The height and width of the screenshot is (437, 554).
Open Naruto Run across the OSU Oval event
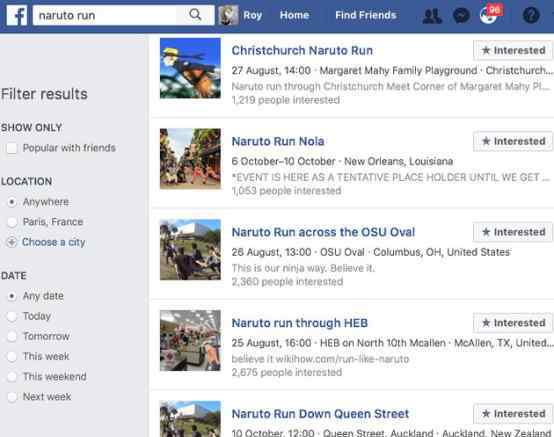click(x=323, y=232)
